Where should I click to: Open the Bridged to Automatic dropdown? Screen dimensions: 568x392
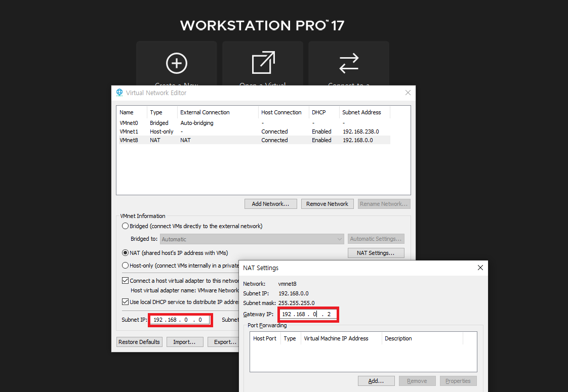pos(252,239)
